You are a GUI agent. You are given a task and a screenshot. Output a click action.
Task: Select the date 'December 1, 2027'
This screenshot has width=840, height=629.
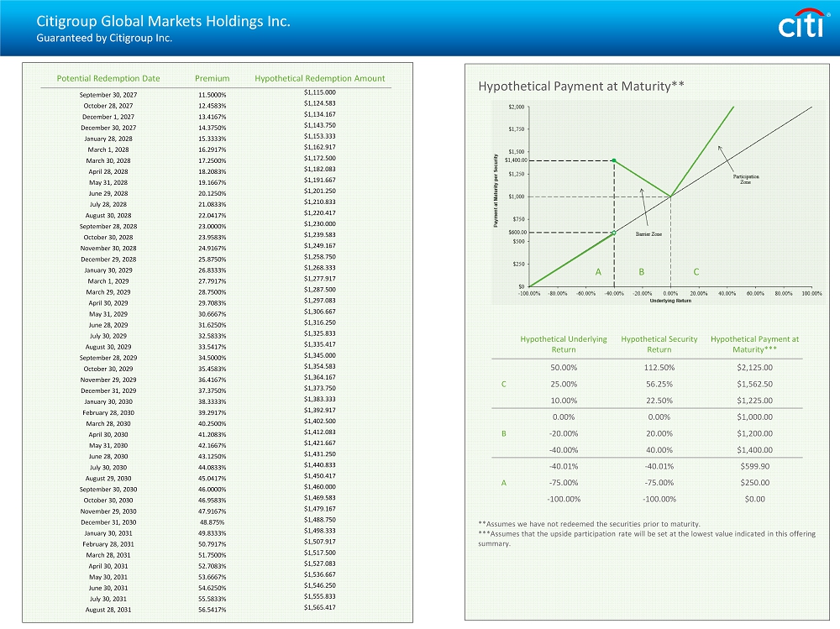tap(108, 117)
